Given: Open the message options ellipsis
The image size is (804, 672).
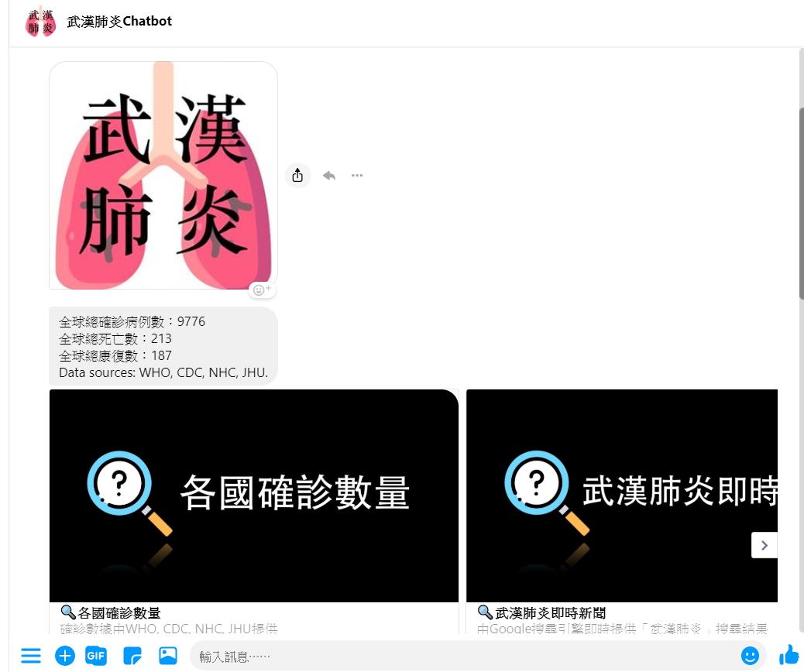Looking at the screenshot, I should coord(356,175).
